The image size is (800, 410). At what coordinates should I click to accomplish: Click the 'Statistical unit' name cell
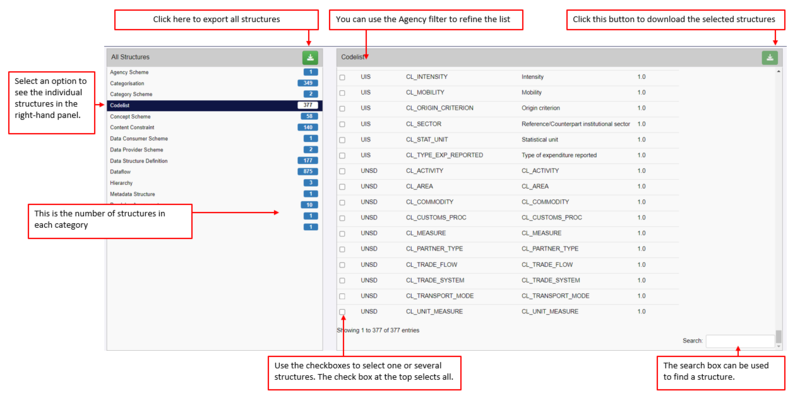point(540,140)
